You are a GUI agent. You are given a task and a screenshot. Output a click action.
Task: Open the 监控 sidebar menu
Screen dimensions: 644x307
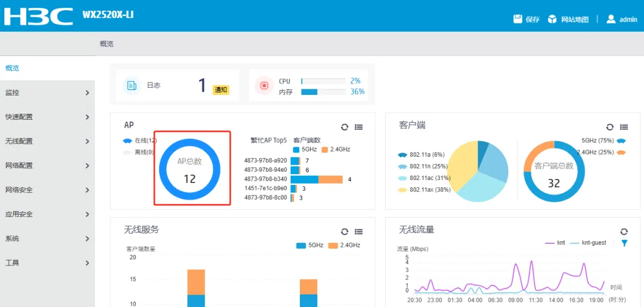pos(47,93)
